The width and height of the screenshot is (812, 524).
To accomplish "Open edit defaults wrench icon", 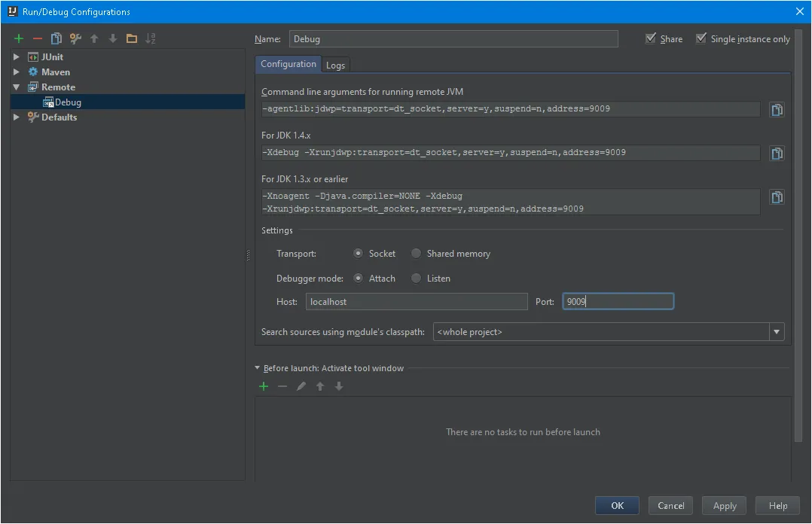I will pos(75,38).
